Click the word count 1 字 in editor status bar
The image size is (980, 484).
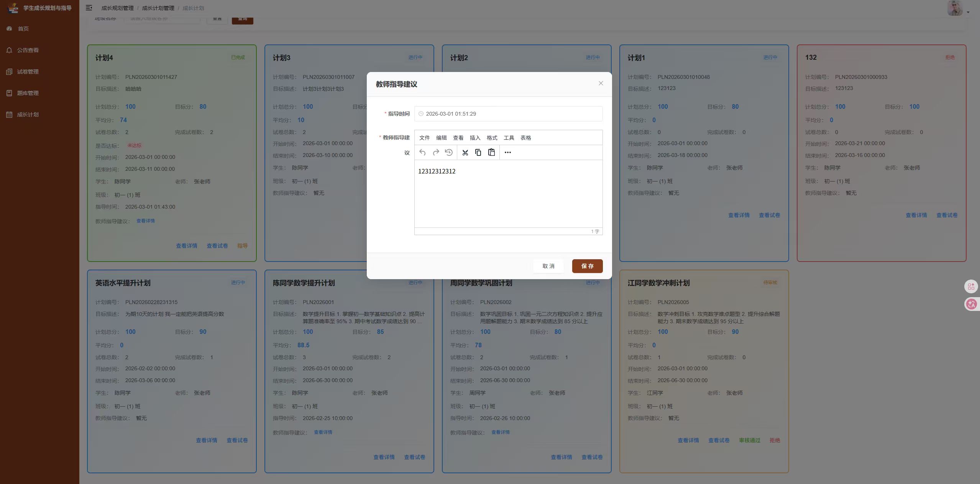pos(595,231)
